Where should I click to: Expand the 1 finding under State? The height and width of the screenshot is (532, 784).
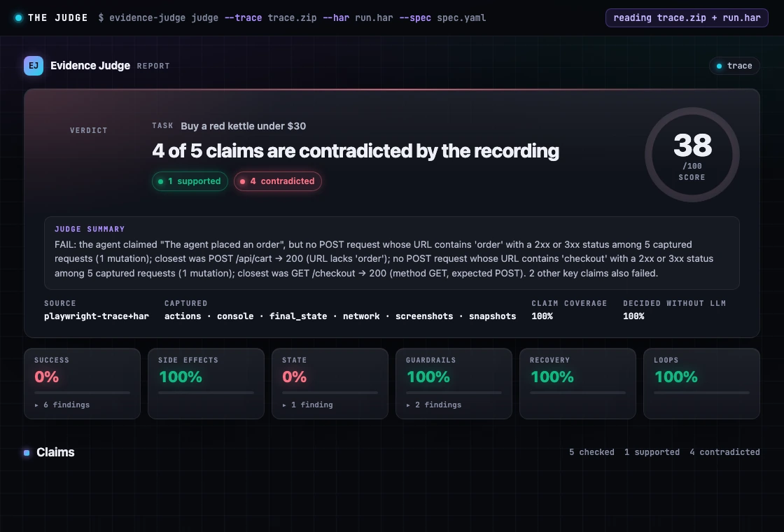[307, 405]
